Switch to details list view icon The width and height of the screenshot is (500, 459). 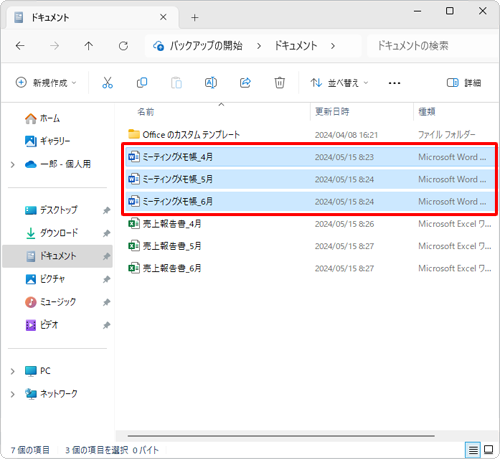click(473, 450)
